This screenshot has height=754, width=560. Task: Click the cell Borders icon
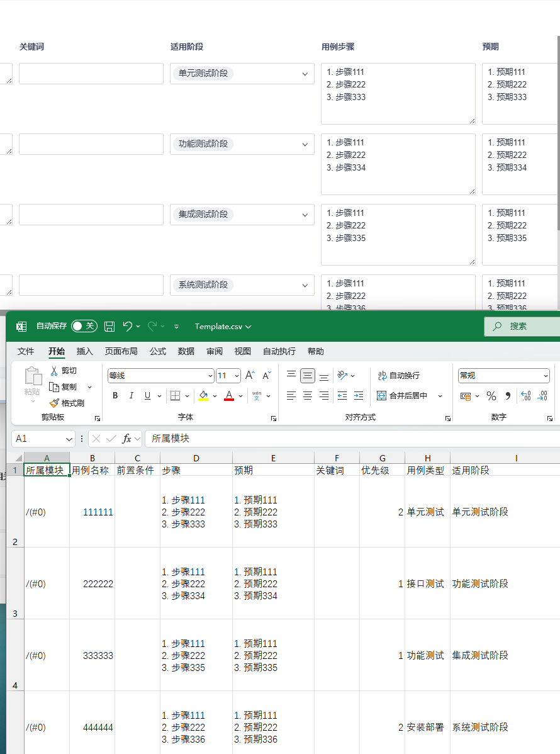pyautogui.click(x=176, y=396)
